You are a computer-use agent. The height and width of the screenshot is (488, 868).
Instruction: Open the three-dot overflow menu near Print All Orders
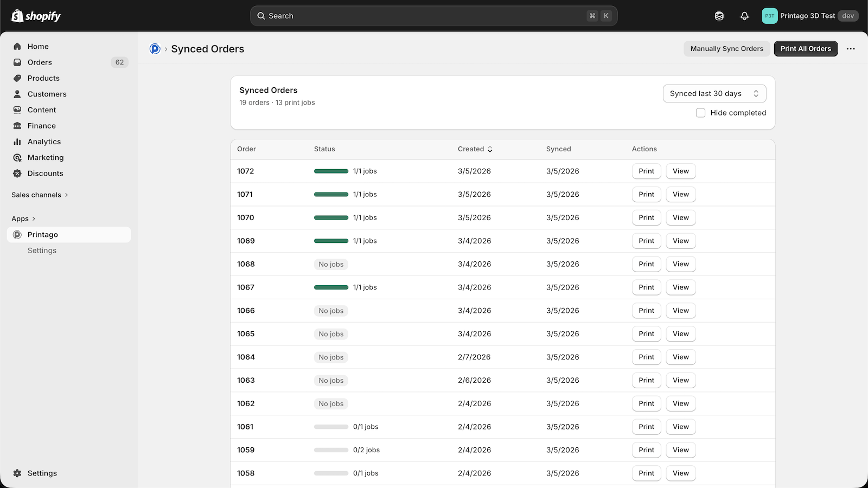tap(850, 48)
